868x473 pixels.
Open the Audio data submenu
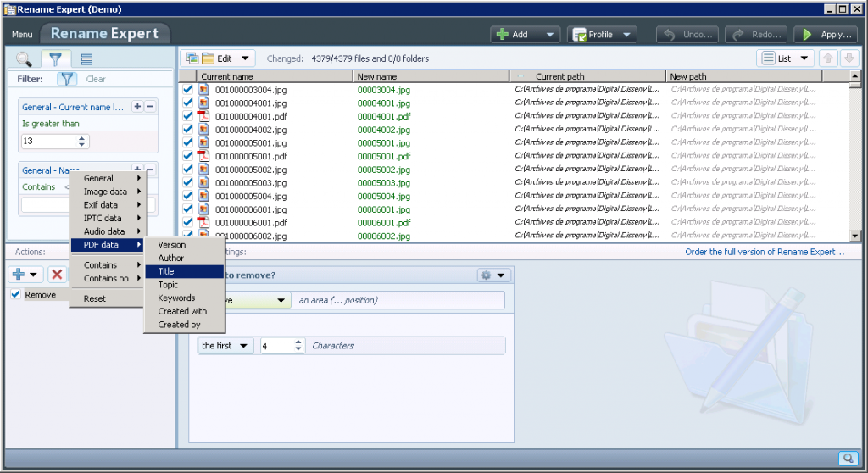pos(107,231)
